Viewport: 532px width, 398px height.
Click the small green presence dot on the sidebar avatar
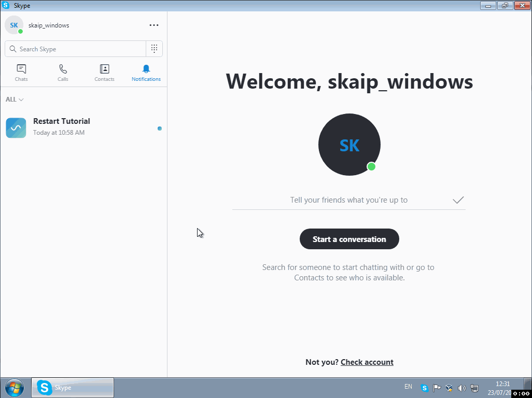20,31
